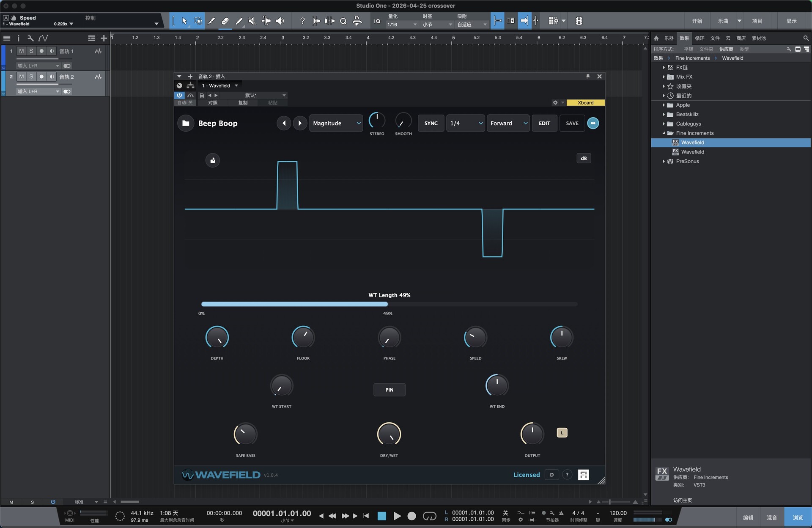Expand the Apple vendor folder
The height and width of the screenshot is (528, 812).
[664, 105]
